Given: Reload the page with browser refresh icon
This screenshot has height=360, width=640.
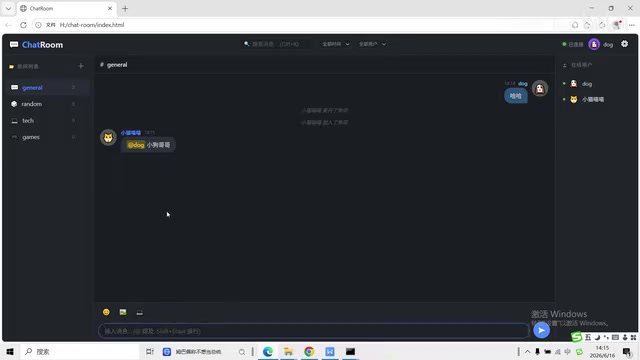Looking at the screenshot, I should (x=23, y=25).
